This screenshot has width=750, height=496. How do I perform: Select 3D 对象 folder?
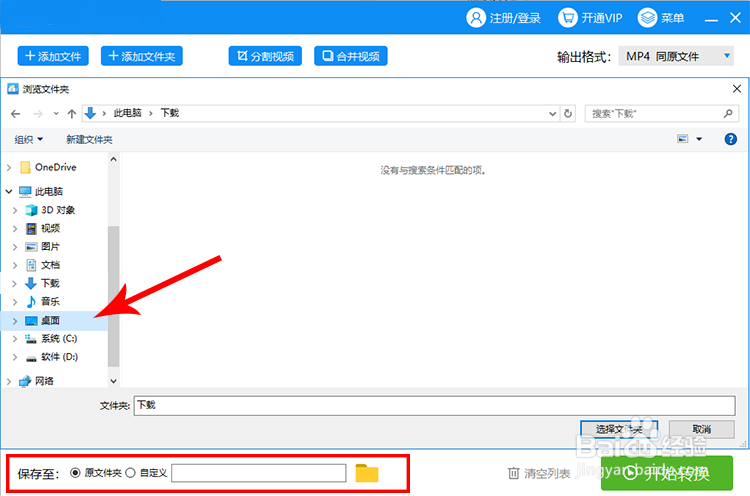[x=58, y=210]
